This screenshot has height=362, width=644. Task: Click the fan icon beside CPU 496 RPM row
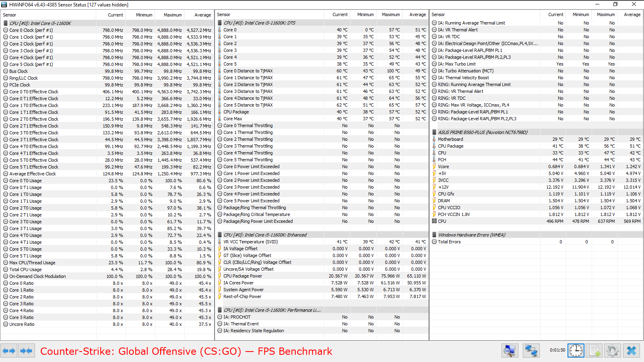pyautogui.click(x=434, y=221)
